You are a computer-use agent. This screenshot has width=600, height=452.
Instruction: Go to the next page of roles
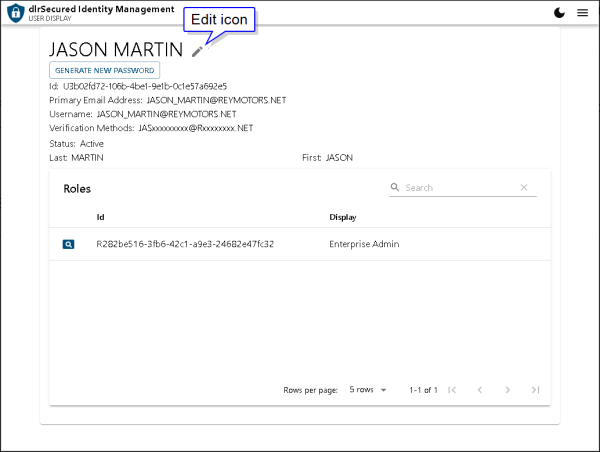pos(508,390)
